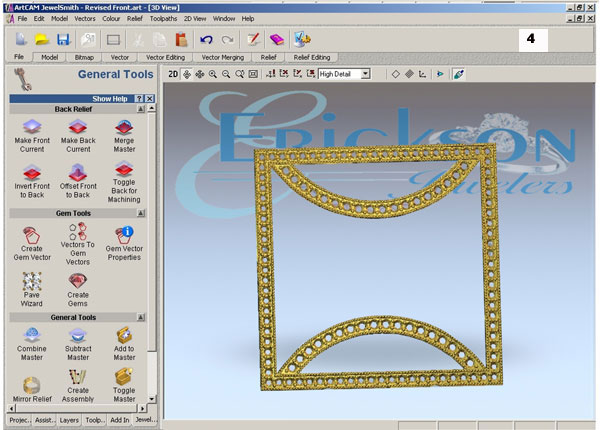Screen dimensions: 600x430
Task: Click the Make Front Current icon
Action: (x=32, y=127)
